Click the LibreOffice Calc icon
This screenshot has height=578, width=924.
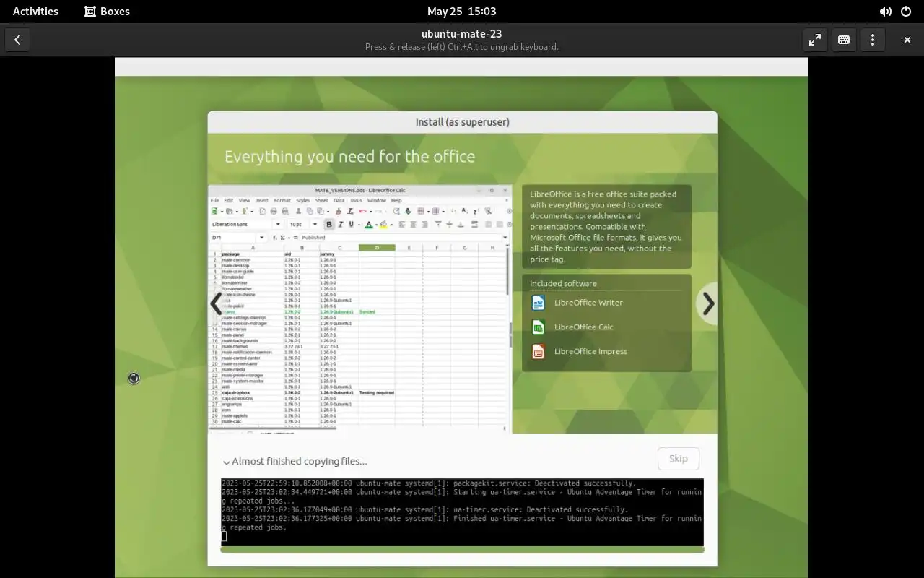pos(538,327)
